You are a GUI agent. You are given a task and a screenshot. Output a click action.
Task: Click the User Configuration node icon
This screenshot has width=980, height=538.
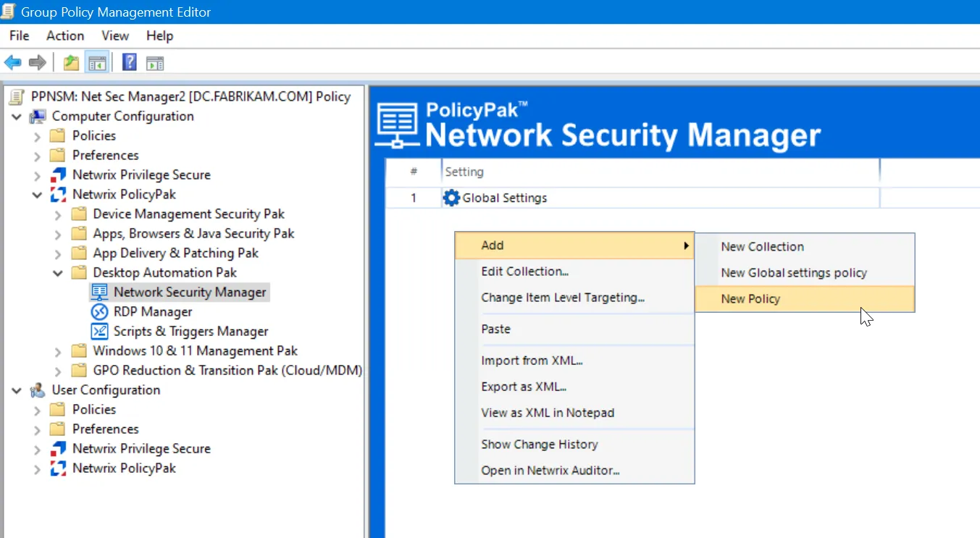pyautogui.click(x=38, y=390)
